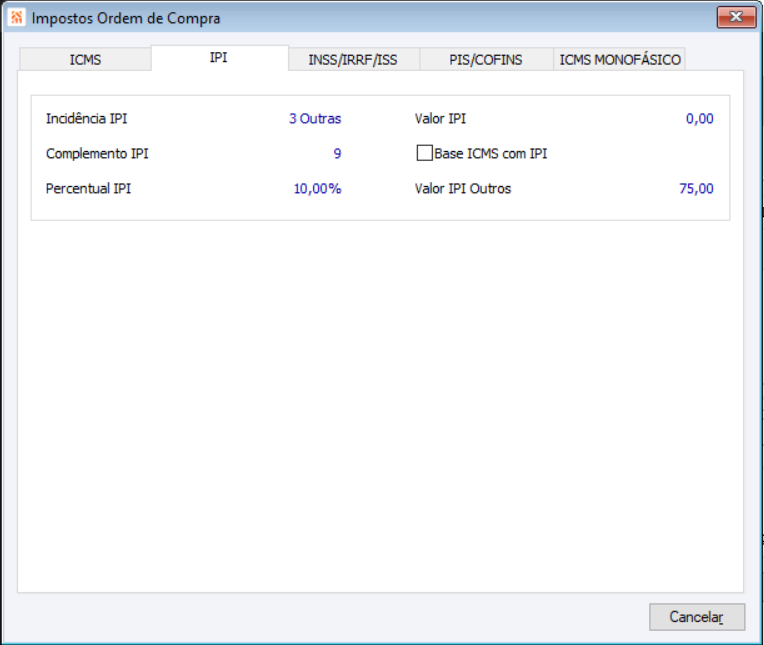Click the Valor IPI Outros label
The width and height of the screenshot is (764, 645).
pyautogui.click(x=462, y=189)
